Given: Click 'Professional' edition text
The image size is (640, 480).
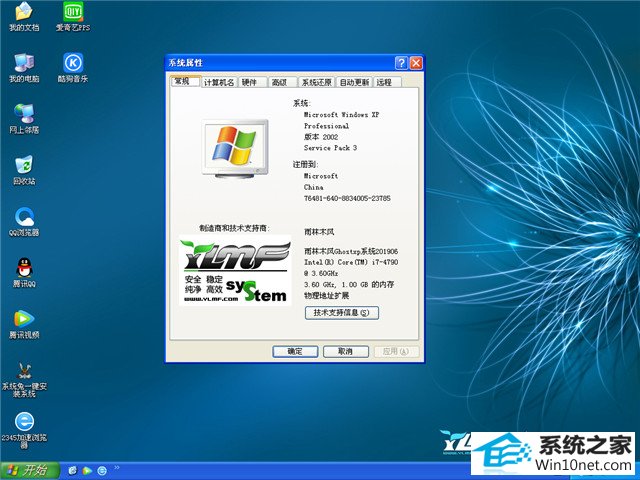Looking at the screenshot, I should pos(326,126).
